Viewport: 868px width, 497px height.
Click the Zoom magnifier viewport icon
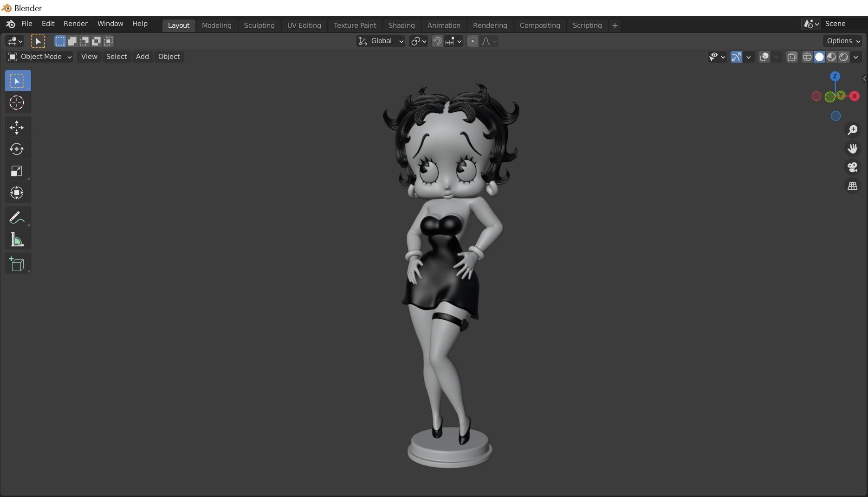852,130
